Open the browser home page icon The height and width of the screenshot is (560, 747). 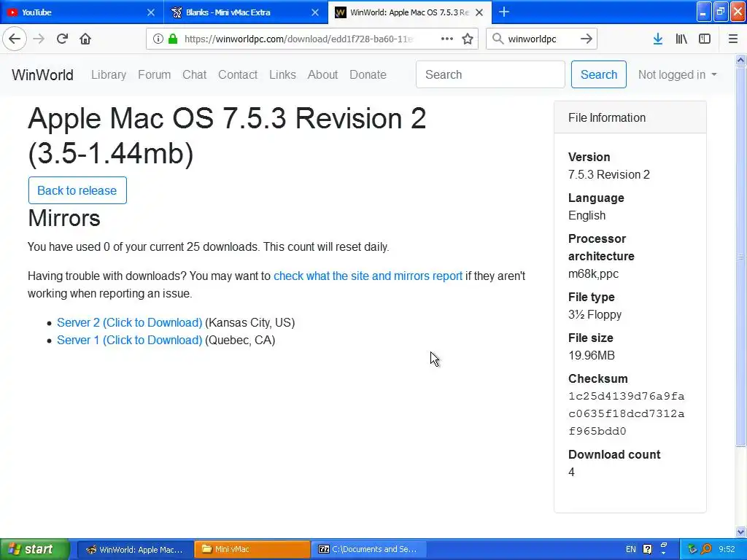point(85,39)
